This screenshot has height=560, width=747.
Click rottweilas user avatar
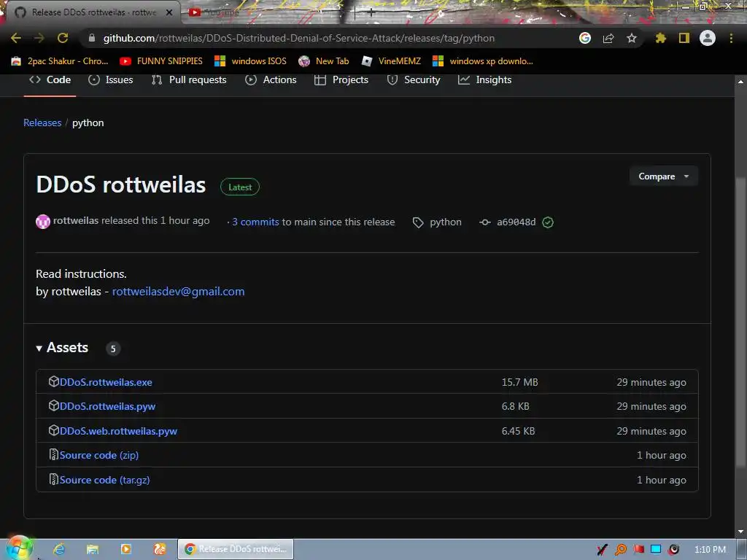[43, 222]
